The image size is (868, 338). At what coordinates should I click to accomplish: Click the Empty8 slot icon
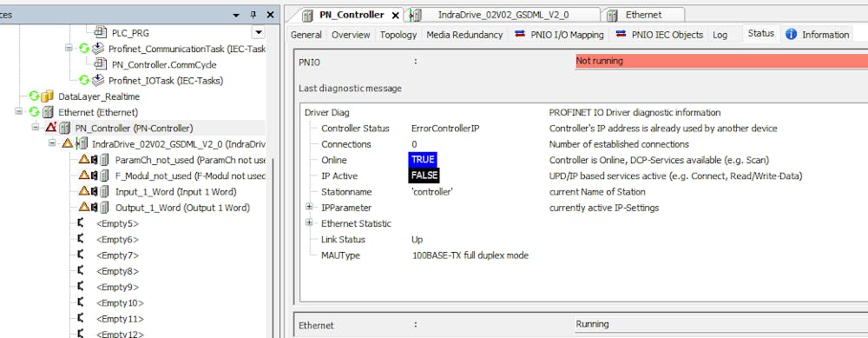pyautogui.click(x=81, y=271)
